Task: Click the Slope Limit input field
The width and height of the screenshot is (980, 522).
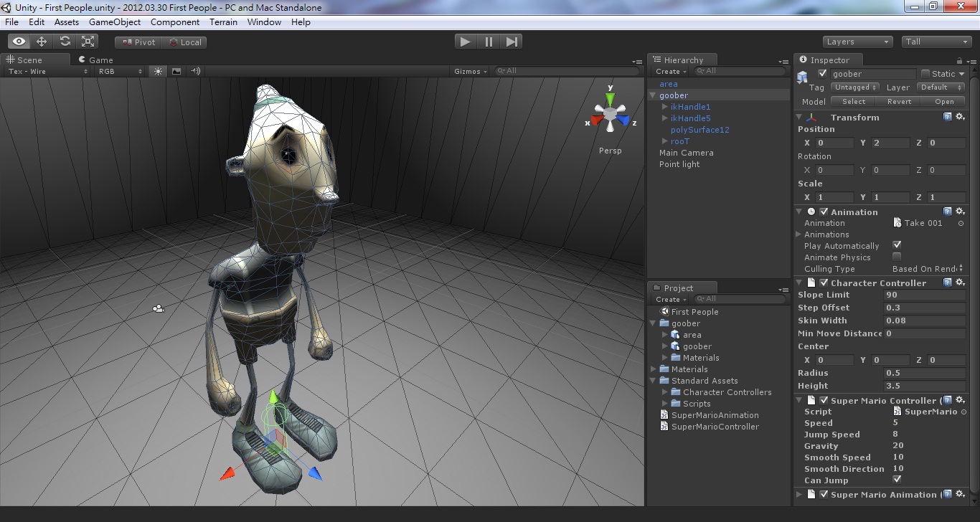Action: tap(924, 295)
